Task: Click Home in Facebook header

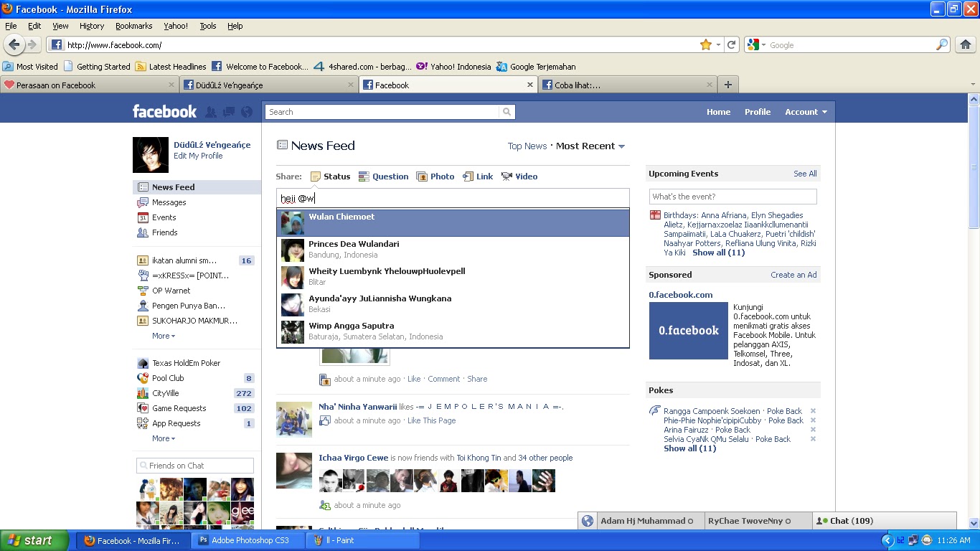Action: pos(718,112)
